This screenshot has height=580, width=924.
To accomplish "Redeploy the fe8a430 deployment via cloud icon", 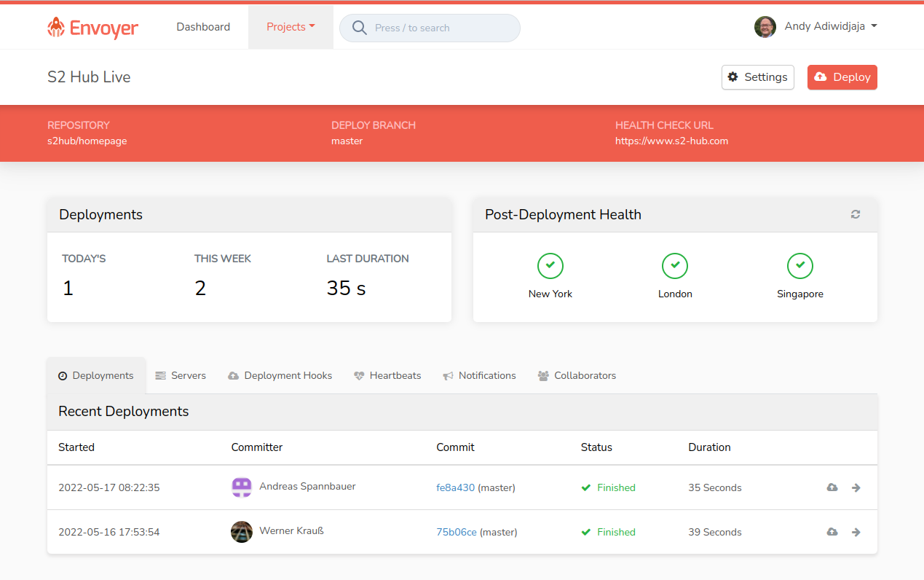I will tap(832, 487).
